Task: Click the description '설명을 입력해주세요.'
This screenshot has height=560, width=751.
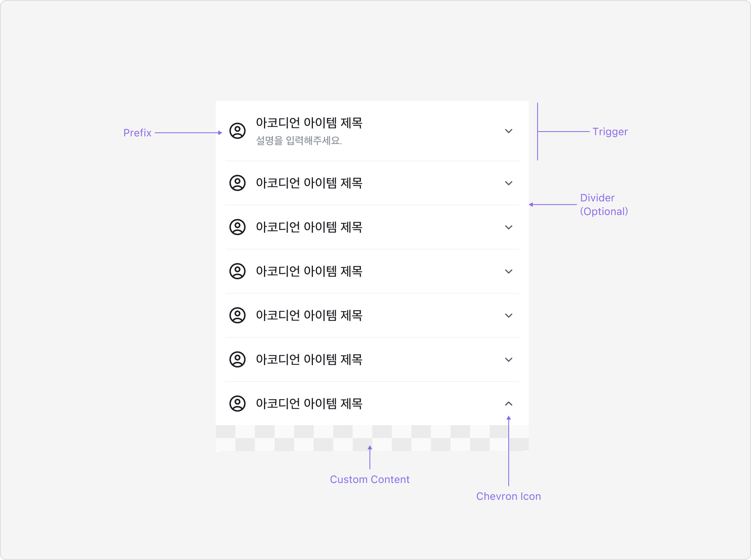Action: [299, 141]
